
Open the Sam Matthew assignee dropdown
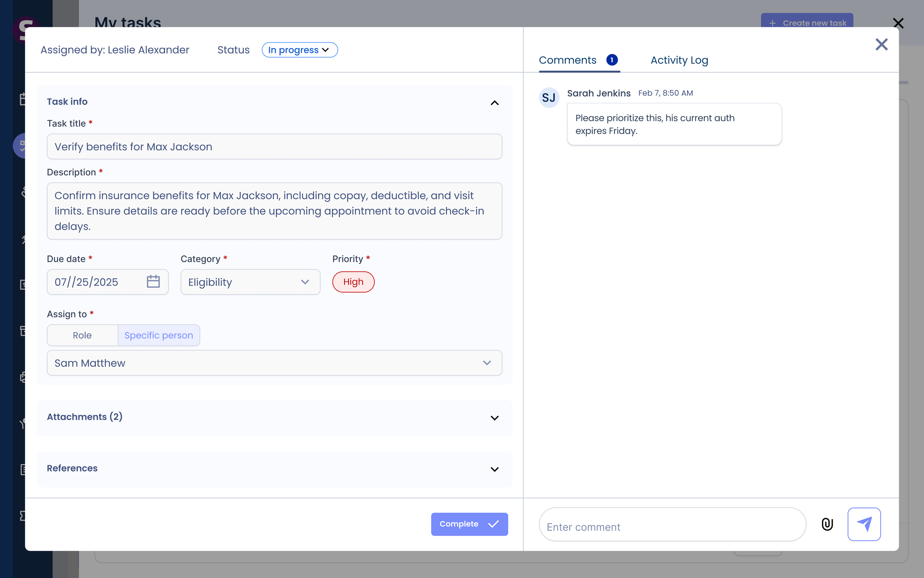pyautogui.click(x=274, y=363)
